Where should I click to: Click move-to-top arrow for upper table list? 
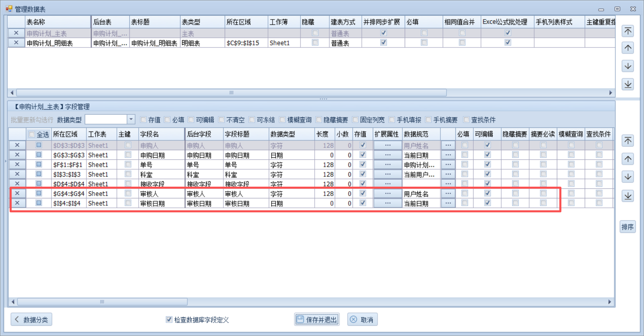tap(628, 31)
